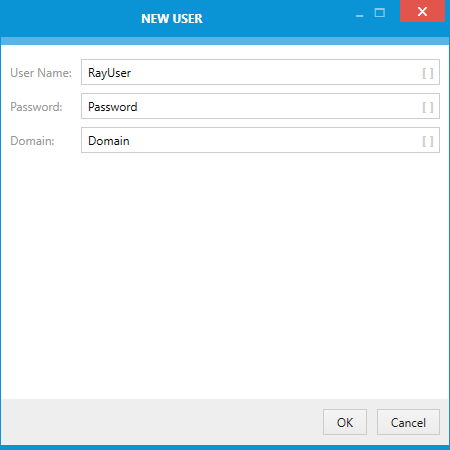Viewport: 450px width, 450px height.
Task: Cancel the new user creation
Action: tap(408, 422)
